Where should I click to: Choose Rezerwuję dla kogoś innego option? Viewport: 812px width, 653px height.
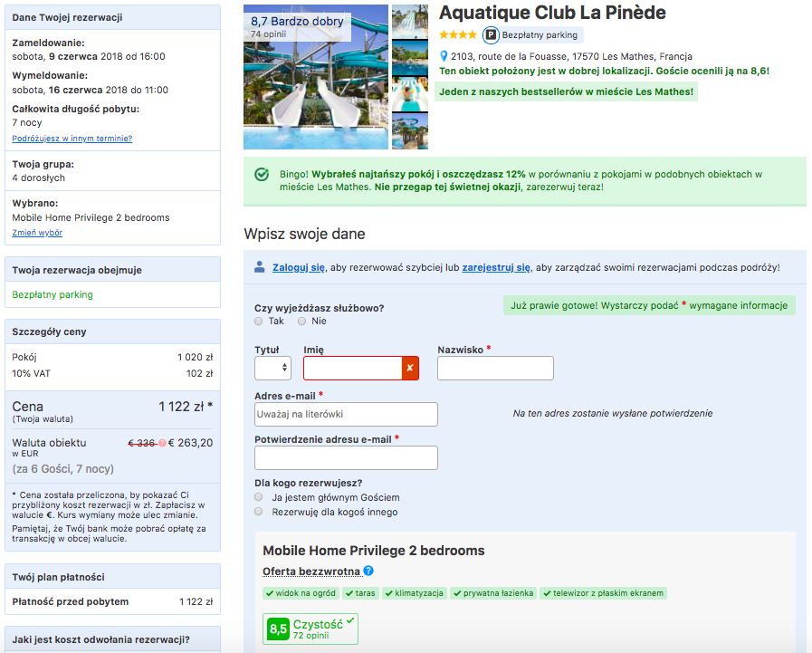point(258,512)
